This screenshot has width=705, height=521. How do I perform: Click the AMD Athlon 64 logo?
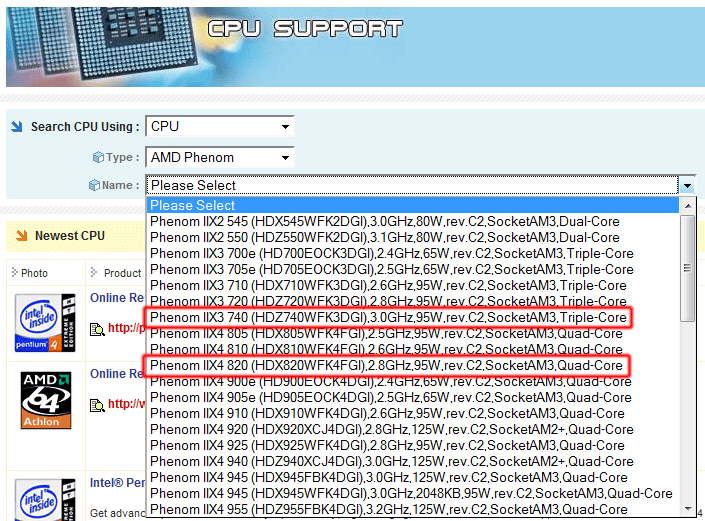tap(46, 400)
